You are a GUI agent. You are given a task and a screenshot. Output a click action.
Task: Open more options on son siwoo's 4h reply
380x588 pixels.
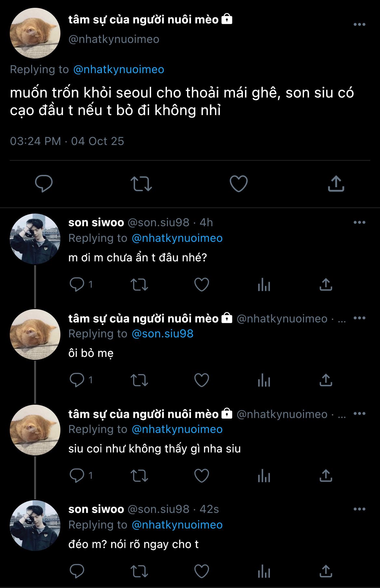[x=359, y=223]
